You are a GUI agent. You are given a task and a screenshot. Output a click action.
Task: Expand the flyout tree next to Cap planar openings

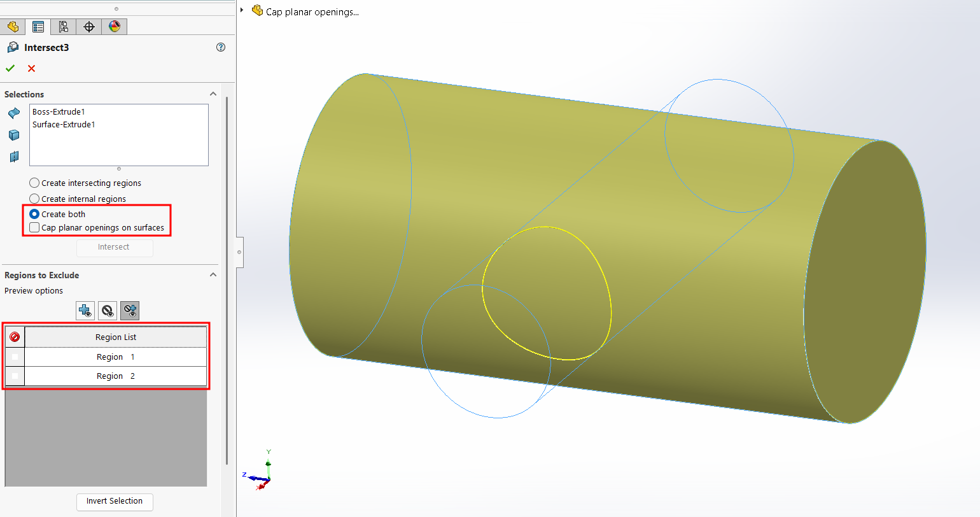click(242, 10)
